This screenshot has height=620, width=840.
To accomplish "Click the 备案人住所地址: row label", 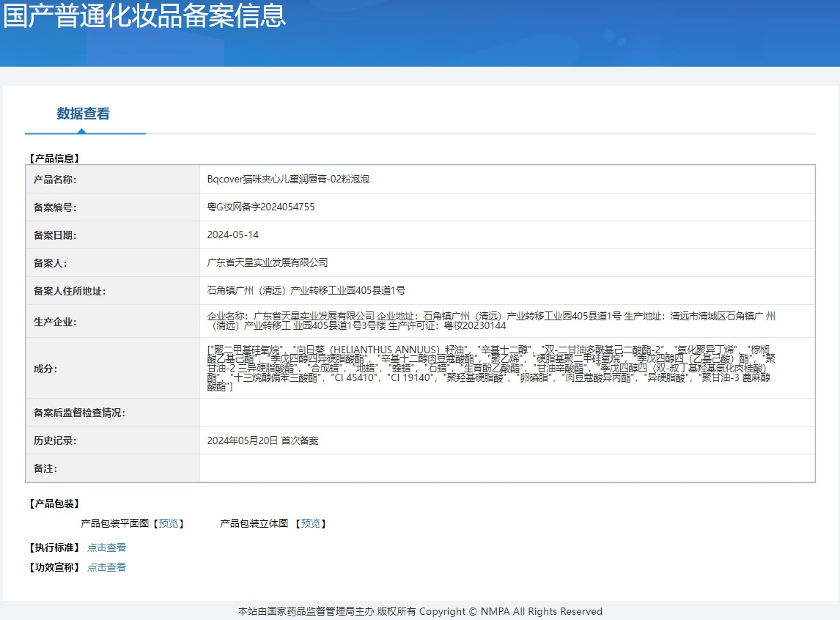I will click(70, 291).
